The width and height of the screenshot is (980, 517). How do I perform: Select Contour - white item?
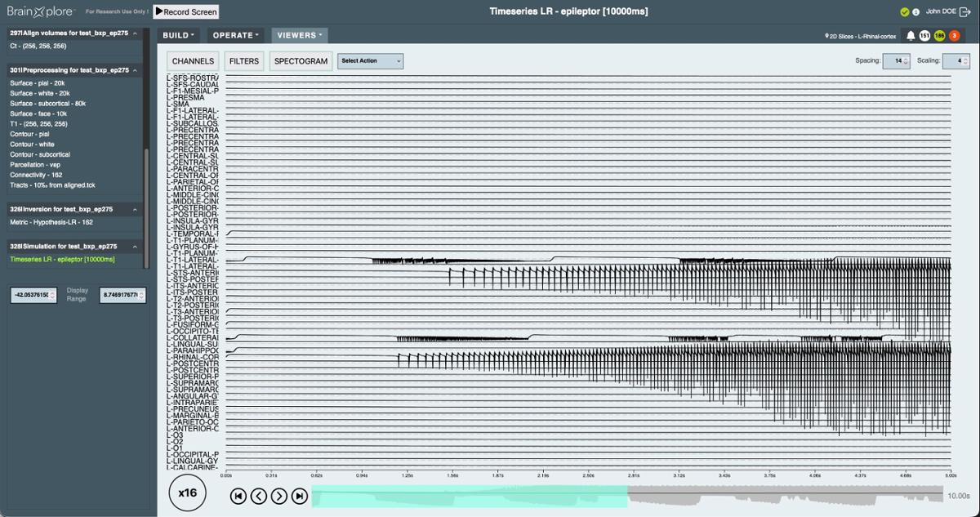(x=32, y=145)
